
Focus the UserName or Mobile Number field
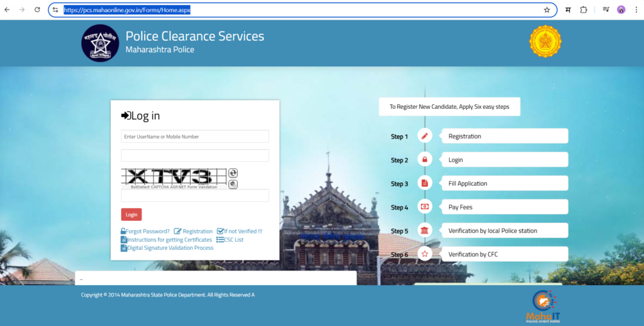pyautogui.click(x=195, y=137)
